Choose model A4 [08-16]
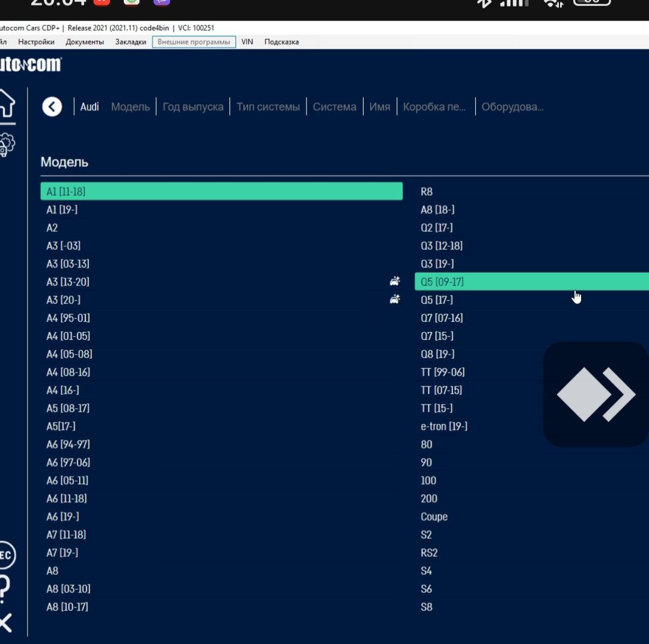Screen dimensions: 649x644 pyautogui.click(x=221, y=372)
